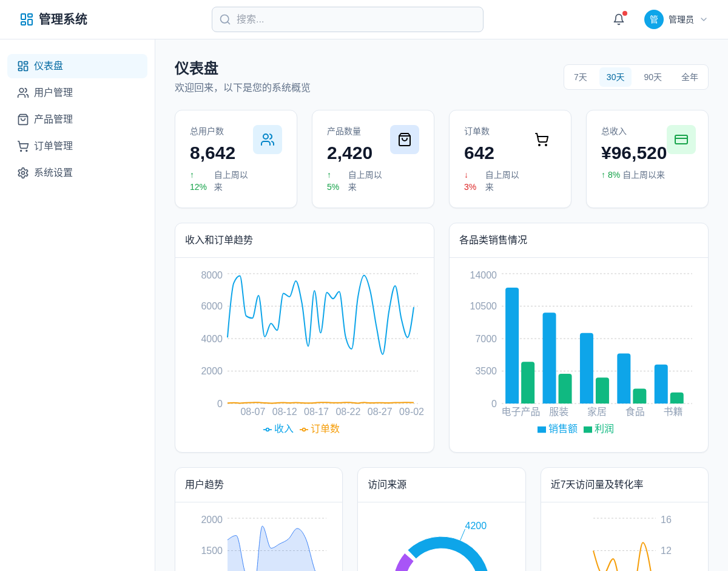Open 系统设置 from the sidebar
This screenshot has height=571, width=728.
tap(53, 173)
